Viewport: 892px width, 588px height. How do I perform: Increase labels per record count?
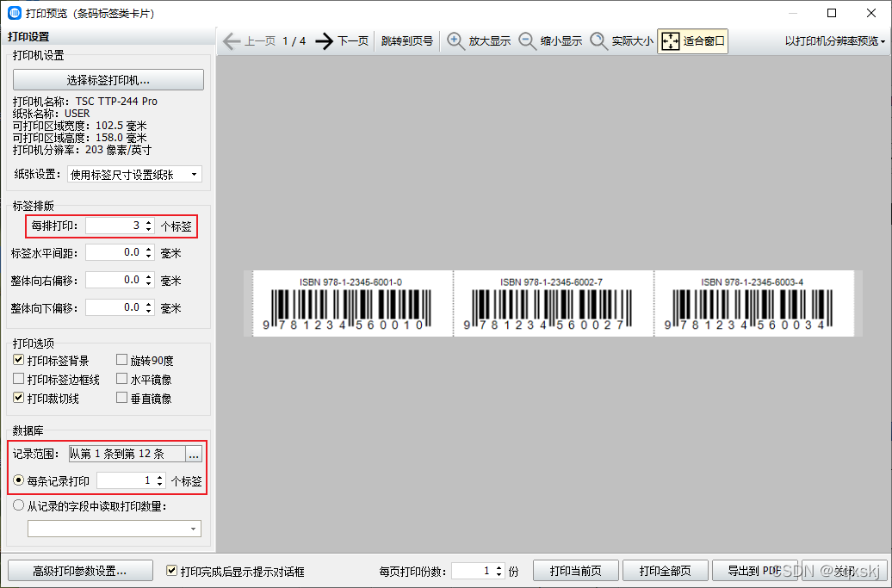160,477
